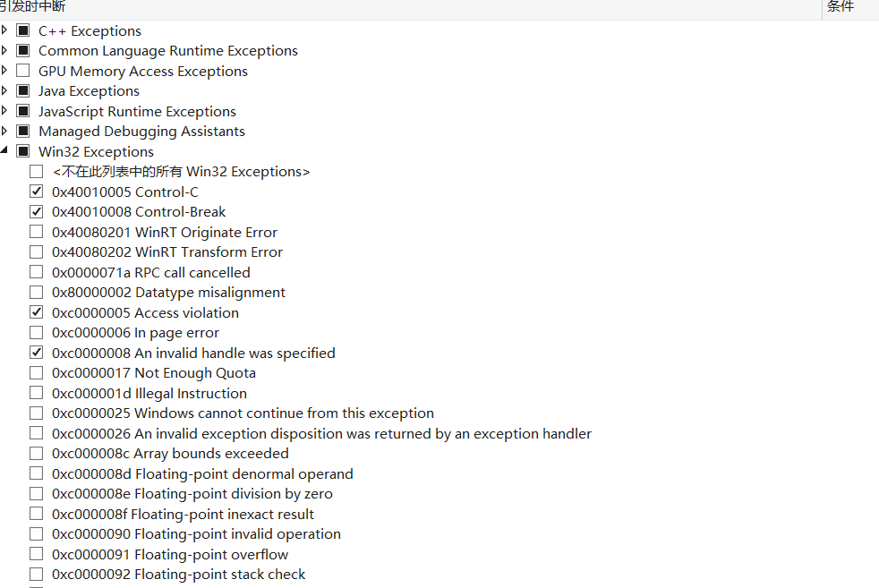Viewport: 879px width, 588px height.
Task: Select Array bounds exceeded exception row
Action: [x=170, y=453]
